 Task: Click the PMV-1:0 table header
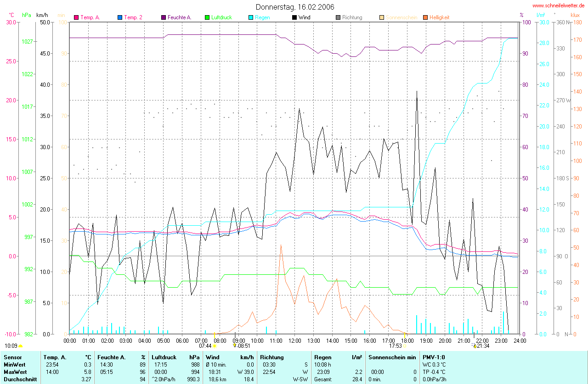tap(434, 357)
